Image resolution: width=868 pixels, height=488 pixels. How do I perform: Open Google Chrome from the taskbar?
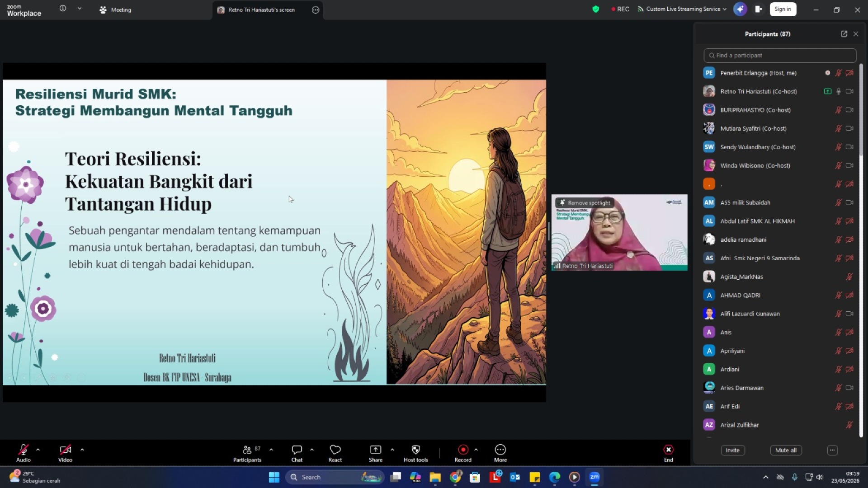[455, 477]
